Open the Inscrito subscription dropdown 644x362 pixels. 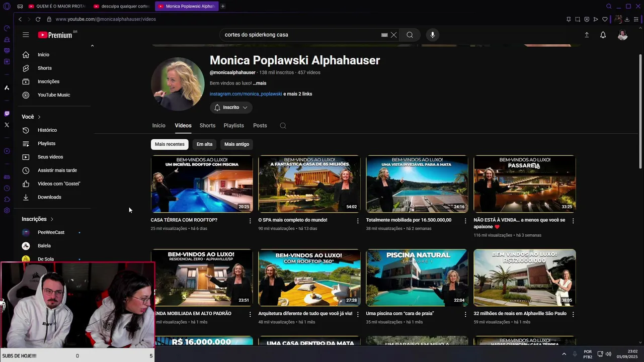point(231,108)
